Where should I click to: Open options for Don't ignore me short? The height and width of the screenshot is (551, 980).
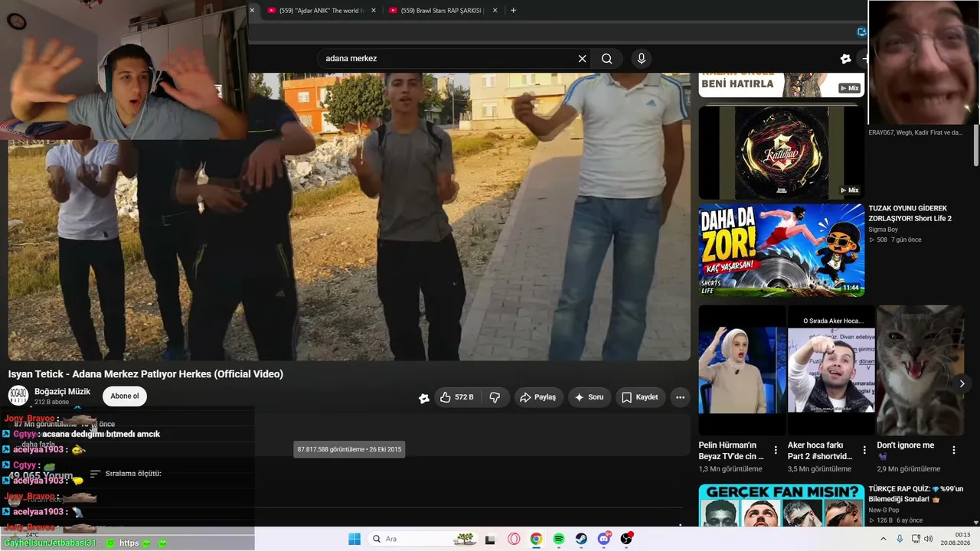click(x=954, y=450)
